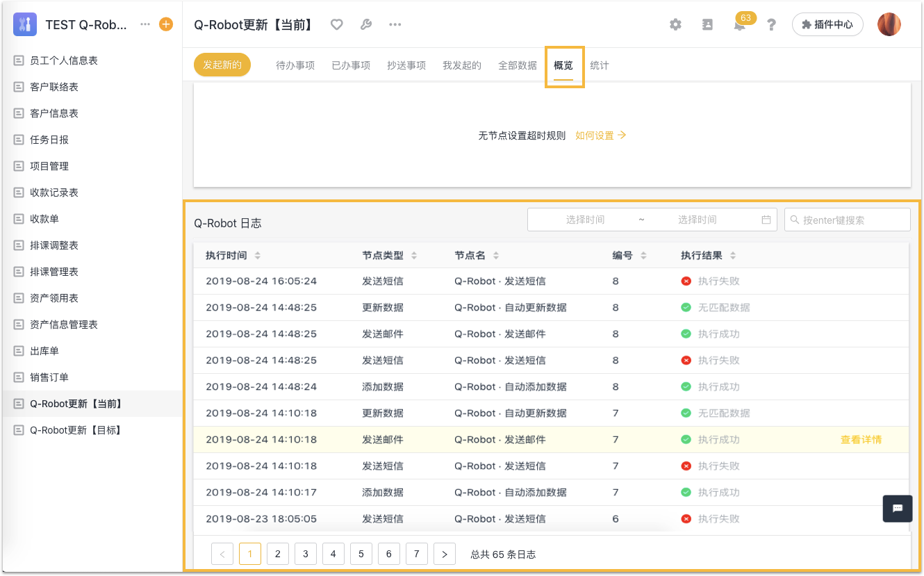
Task: Click the calendar icon in date range
Action: pyautogui.click(x=766, y=220)
